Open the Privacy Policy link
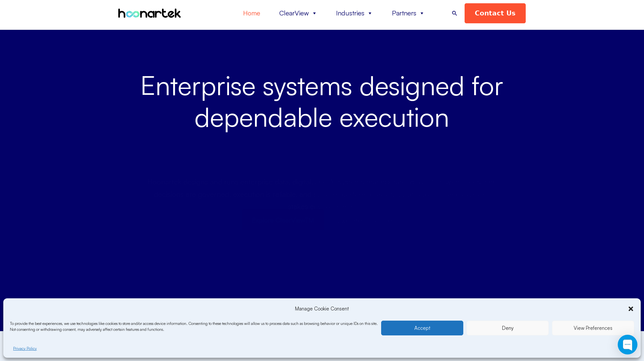The height and width of the screenshot is (361, 644). coord(25,349)
